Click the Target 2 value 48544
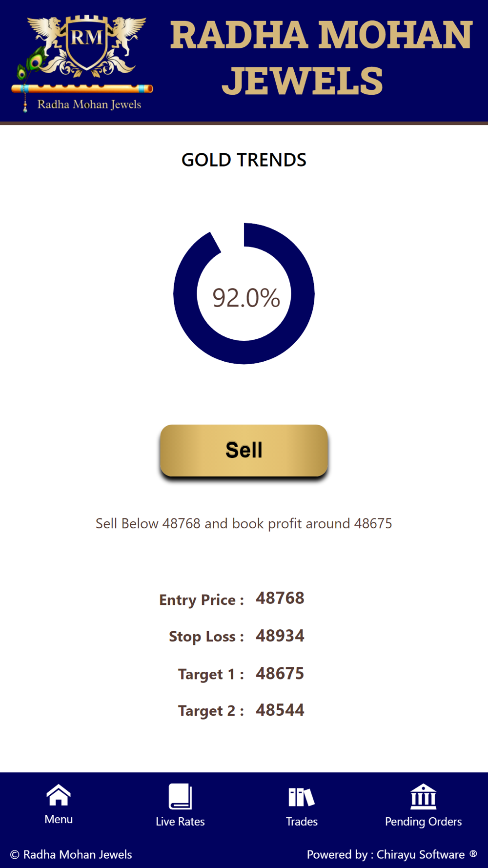 coord(280,710)
